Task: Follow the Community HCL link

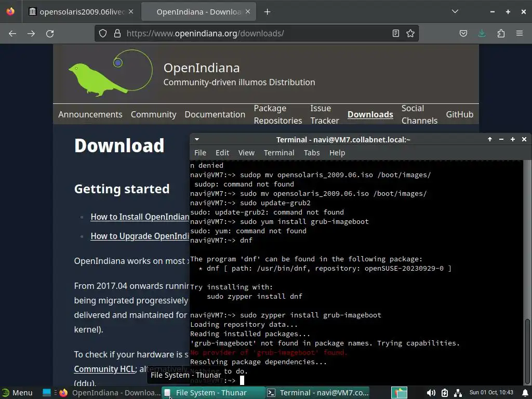Action: (105, 369)
